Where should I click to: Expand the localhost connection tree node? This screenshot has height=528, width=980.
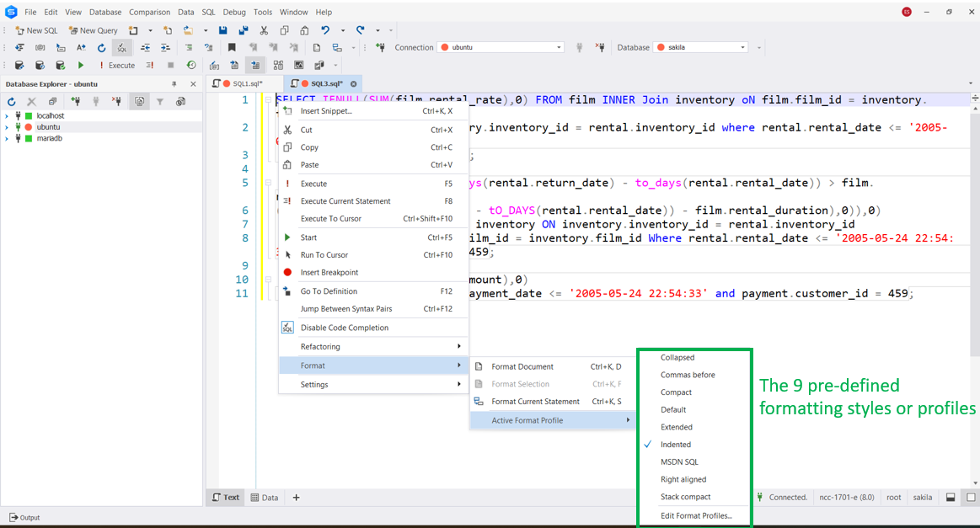coord(7,116)
